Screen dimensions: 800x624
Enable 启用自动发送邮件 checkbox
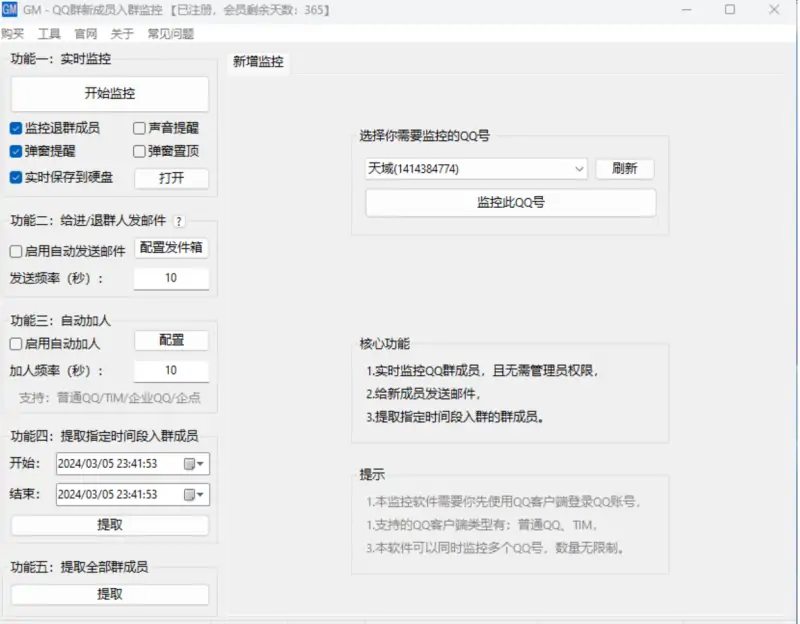[x=16, y=251]
